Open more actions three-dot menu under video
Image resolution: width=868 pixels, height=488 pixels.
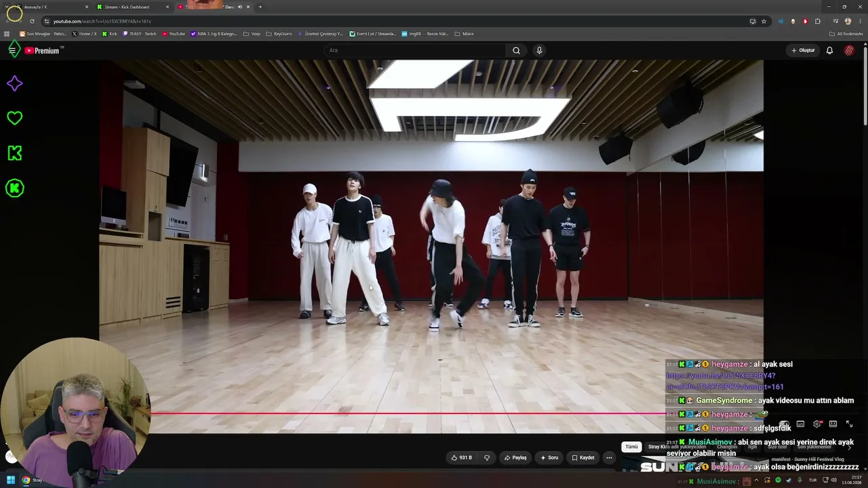tap(609, 457)
